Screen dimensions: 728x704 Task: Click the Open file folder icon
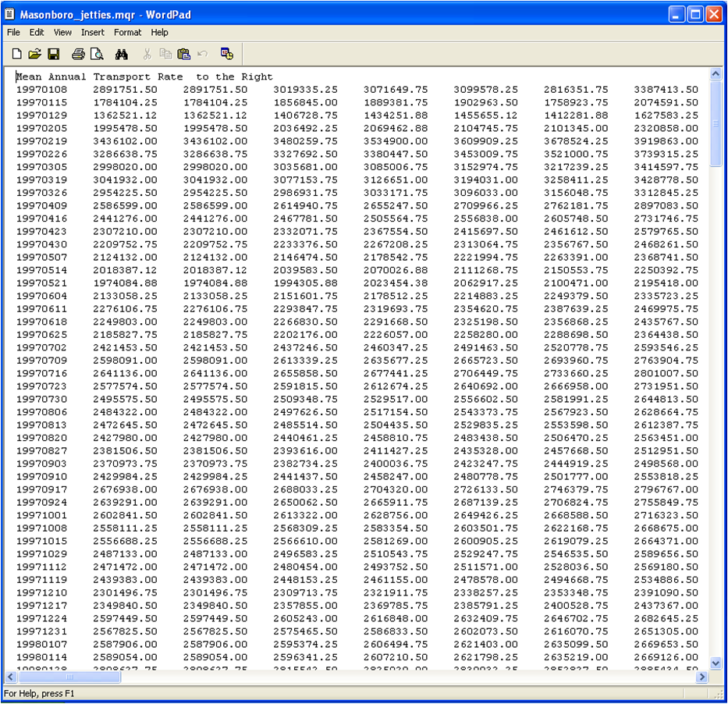[34, 55]
